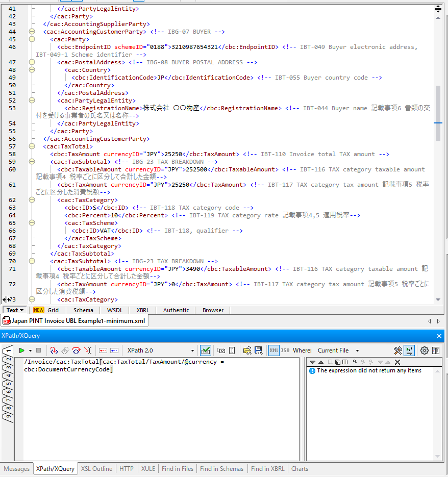Open the Find in Files tab

coord(177,469)
